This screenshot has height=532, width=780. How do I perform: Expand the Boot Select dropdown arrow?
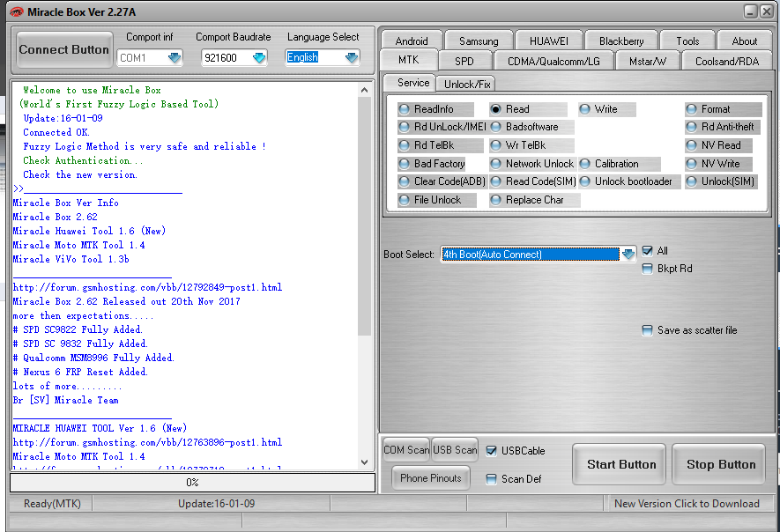click(628, 254)
